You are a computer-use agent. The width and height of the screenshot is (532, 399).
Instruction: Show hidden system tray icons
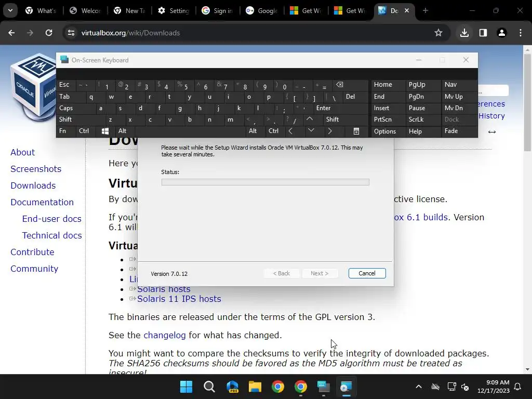tap(419, 387)
